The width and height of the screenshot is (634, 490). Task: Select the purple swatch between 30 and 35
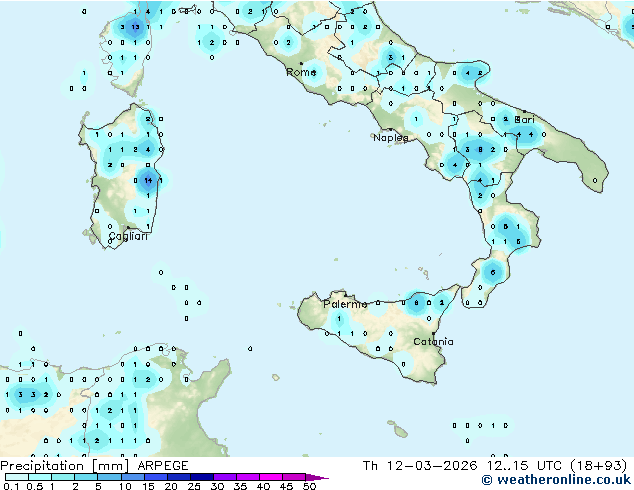click(224, 477)
